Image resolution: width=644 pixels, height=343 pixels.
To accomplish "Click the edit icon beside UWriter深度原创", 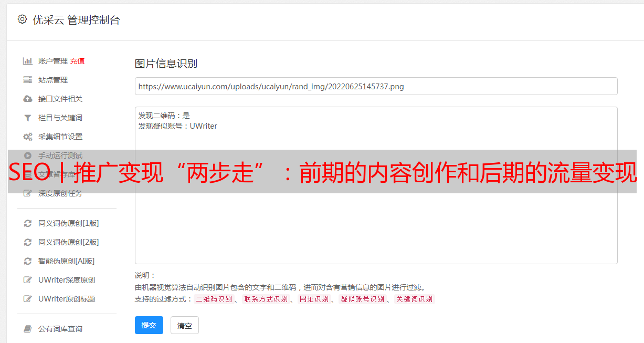I will pos(28,280).
